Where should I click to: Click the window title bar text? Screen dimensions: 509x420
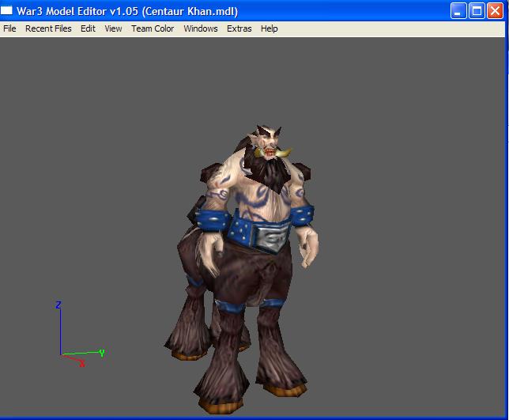click(127, 11)
